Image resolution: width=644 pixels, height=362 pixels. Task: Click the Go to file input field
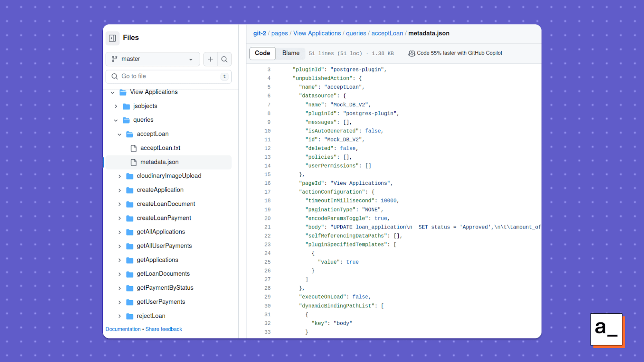click(x=167, y=76)
